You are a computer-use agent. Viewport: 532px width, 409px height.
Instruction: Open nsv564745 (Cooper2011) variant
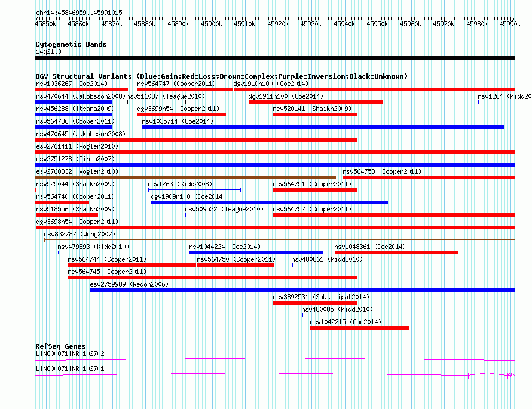tap(107, 272)
